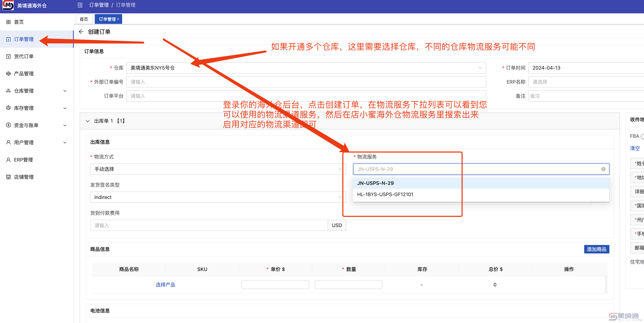Click the 美境通海外仓 logo icon
Image resolution: width=644 pixels, height=323 pixels.
click(8, 5)
